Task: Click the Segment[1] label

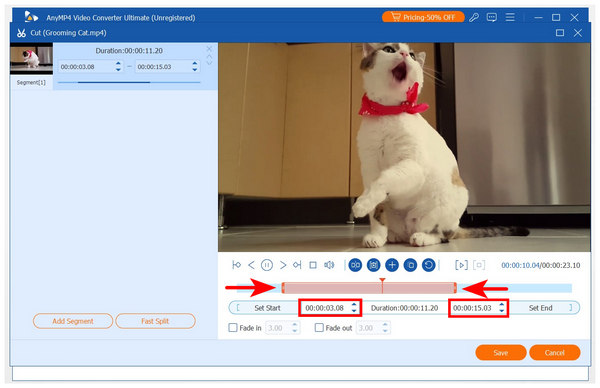Action: coord(31,83)
